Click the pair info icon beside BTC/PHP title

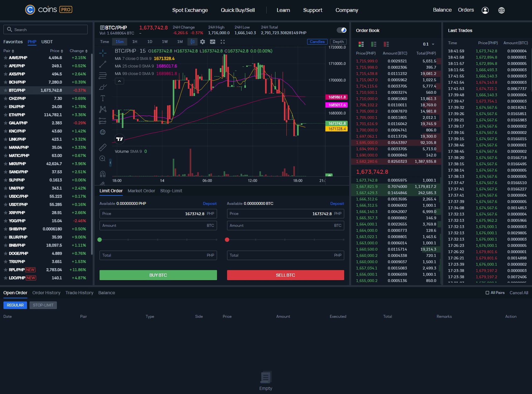click(x=102, y=28)
